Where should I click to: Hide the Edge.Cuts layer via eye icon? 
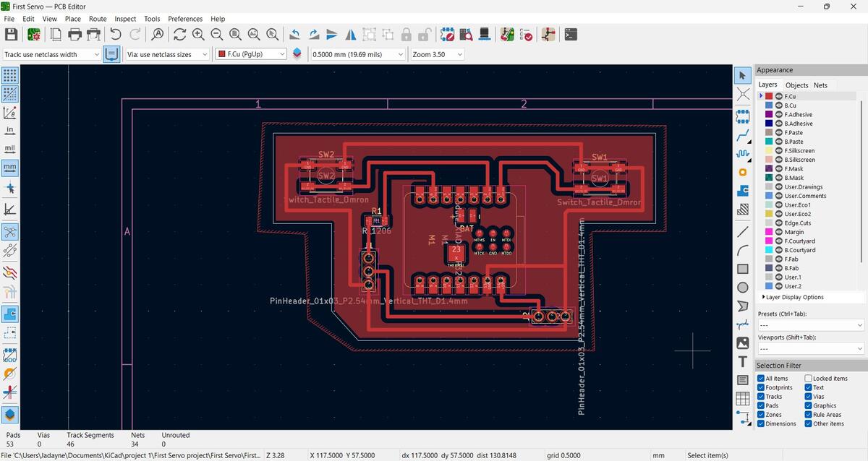779,223
